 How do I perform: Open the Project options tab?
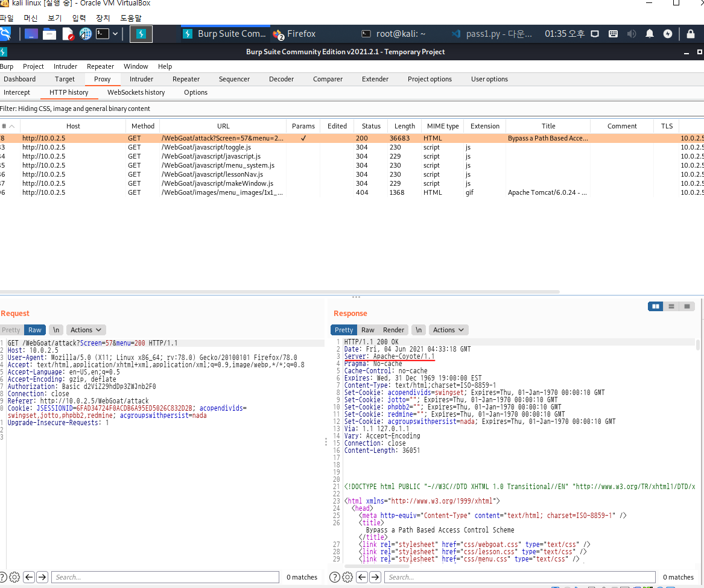coord(430,79)
